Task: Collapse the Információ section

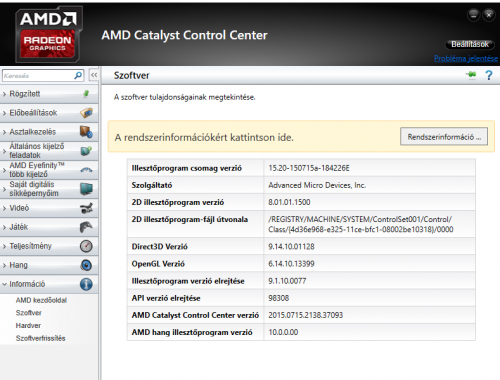Action: point(4,284)
